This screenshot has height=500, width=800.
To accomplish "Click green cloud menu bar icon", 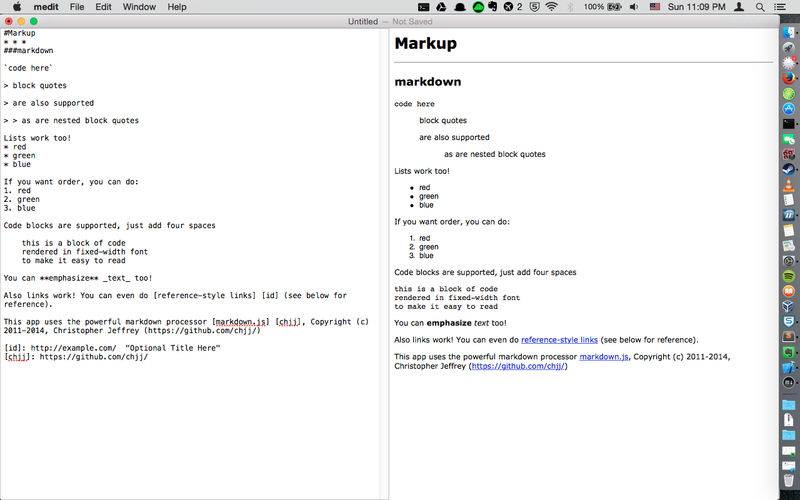I will pos(478,7).
